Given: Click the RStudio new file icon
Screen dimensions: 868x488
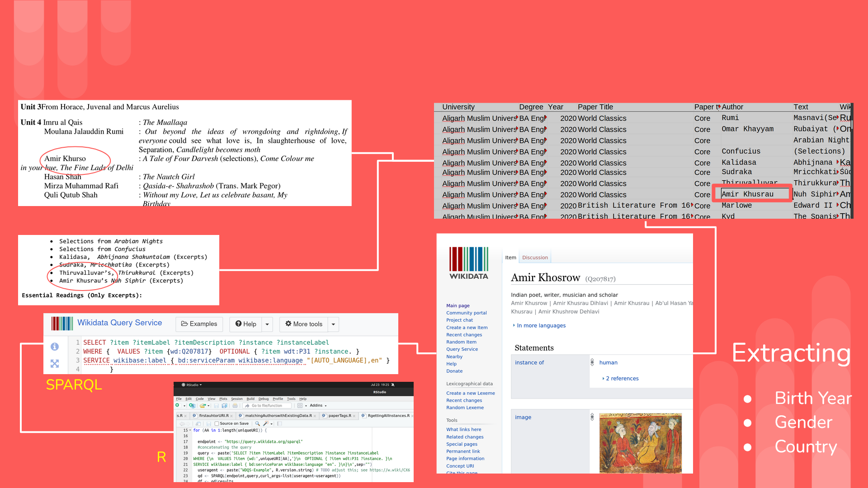Looking at the screenshot, I should tap(178, 405).
